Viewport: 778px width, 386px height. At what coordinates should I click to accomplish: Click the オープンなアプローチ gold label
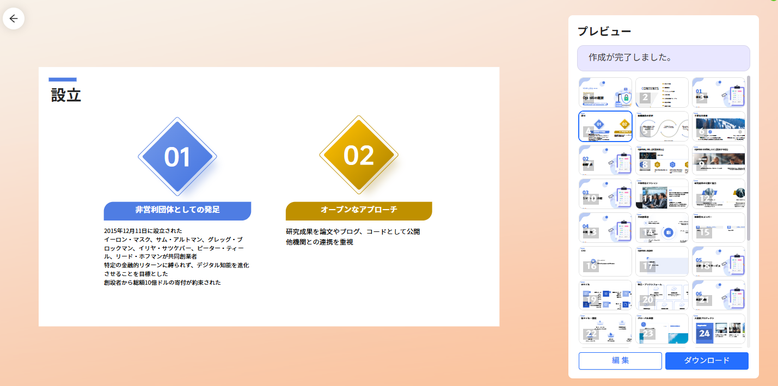[359, 210]
